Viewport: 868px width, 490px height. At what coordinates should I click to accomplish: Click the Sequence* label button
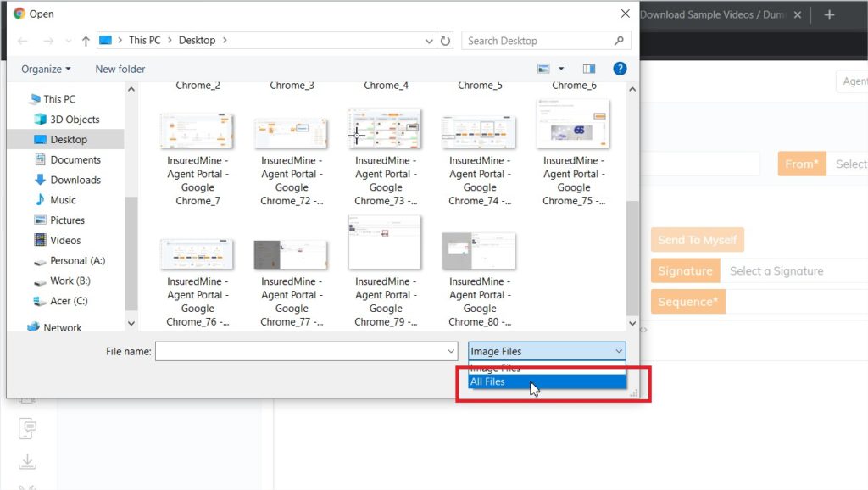688,302
